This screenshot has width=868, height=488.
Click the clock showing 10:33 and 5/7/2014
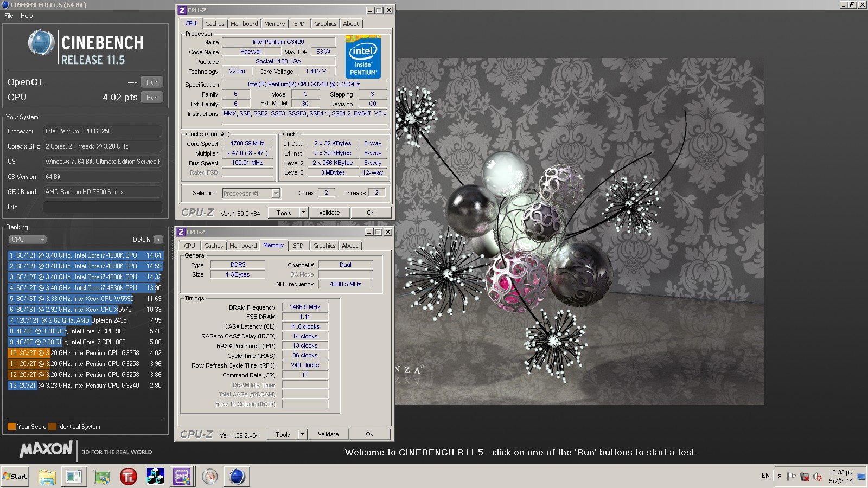coord(841,477)
